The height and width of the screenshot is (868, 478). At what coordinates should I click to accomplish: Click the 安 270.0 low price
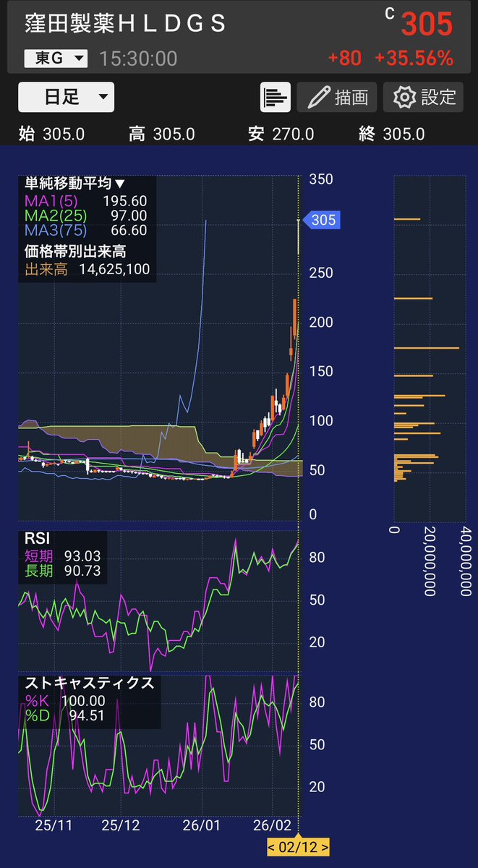pyautogui.click(x=281, y=134)
